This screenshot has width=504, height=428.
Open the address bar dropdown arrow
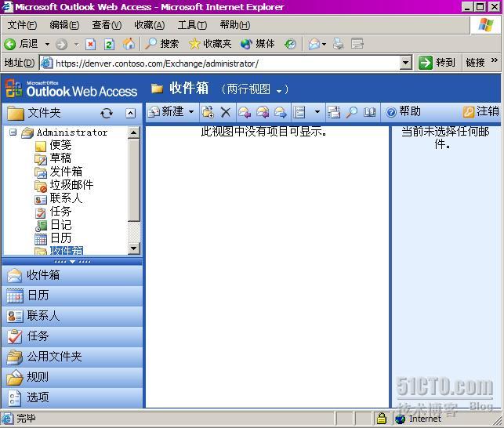coord(405,63)
